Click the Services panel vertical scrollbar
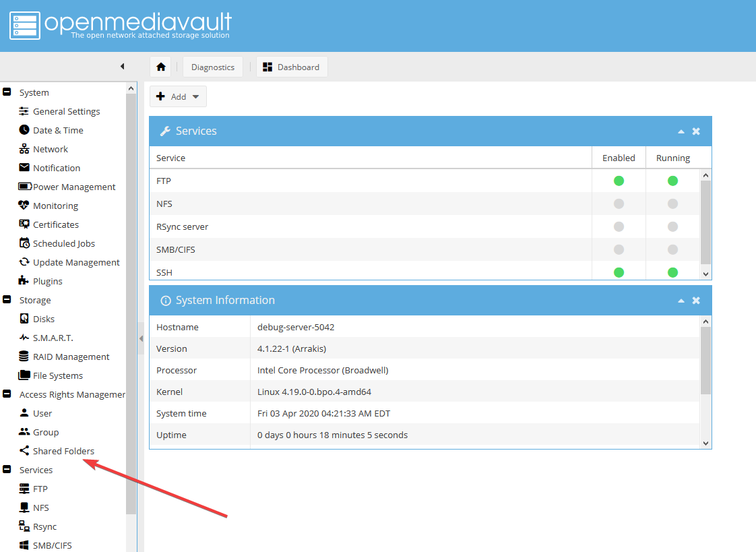The height and width of the screenshot is (552, 756). pyautogui.click(x=705, y=222)
